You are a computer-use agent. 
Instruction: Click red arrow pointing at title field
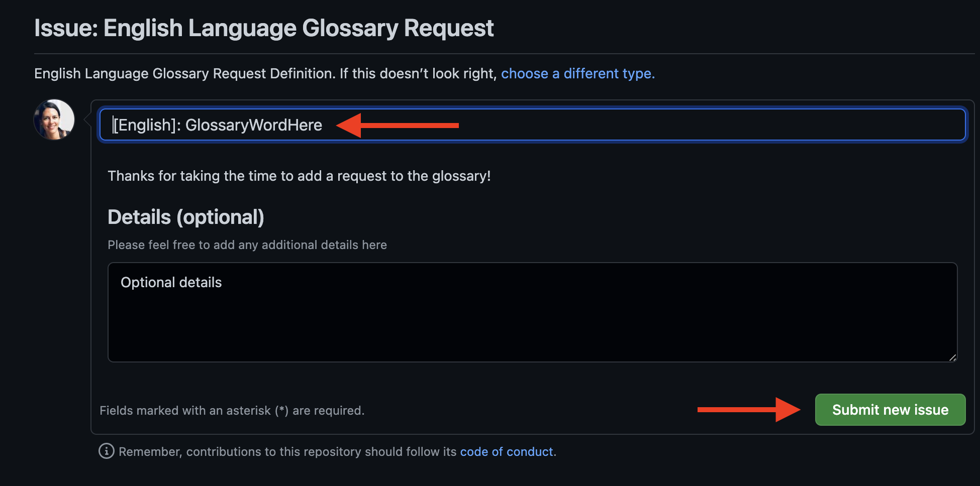point(398,125)
